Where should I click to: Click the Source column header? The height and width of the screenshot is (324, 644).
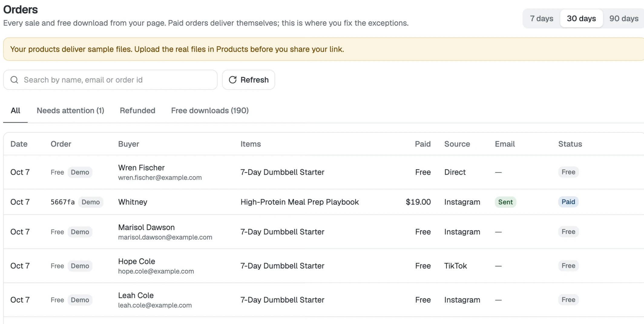coord(457,144)
